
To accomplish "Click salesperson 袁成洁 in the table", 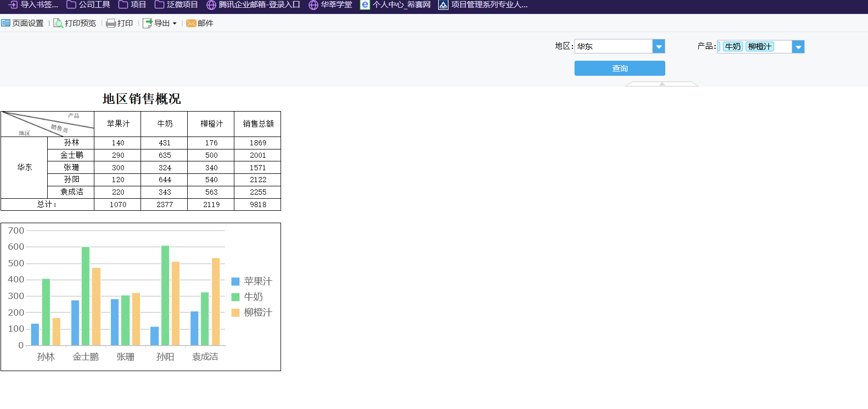I will tap(71, 192).
